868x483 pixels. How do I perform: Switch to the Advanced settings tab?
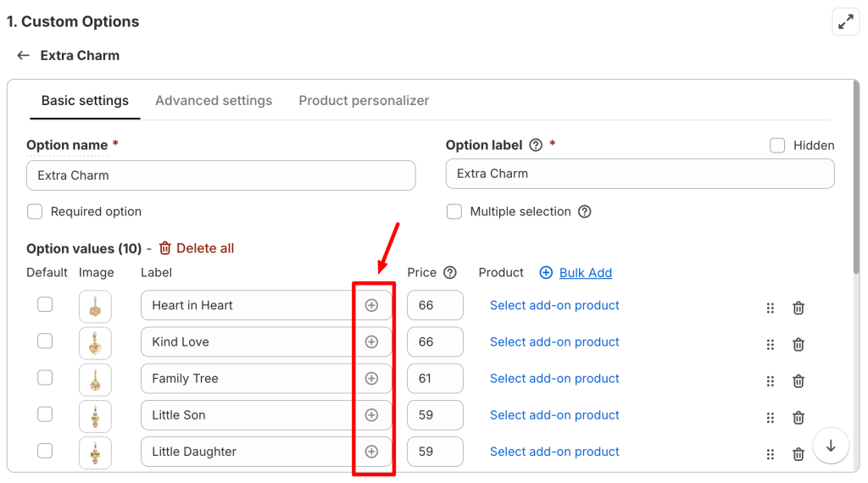point(214,101)
